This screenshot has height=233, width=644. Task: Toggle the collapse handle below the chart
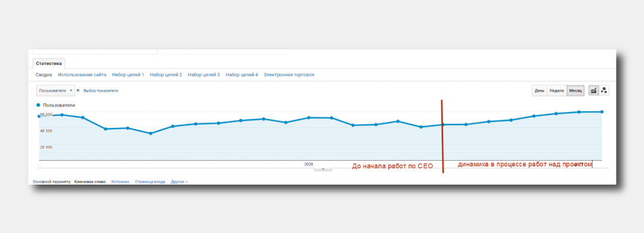pos(323,168)
